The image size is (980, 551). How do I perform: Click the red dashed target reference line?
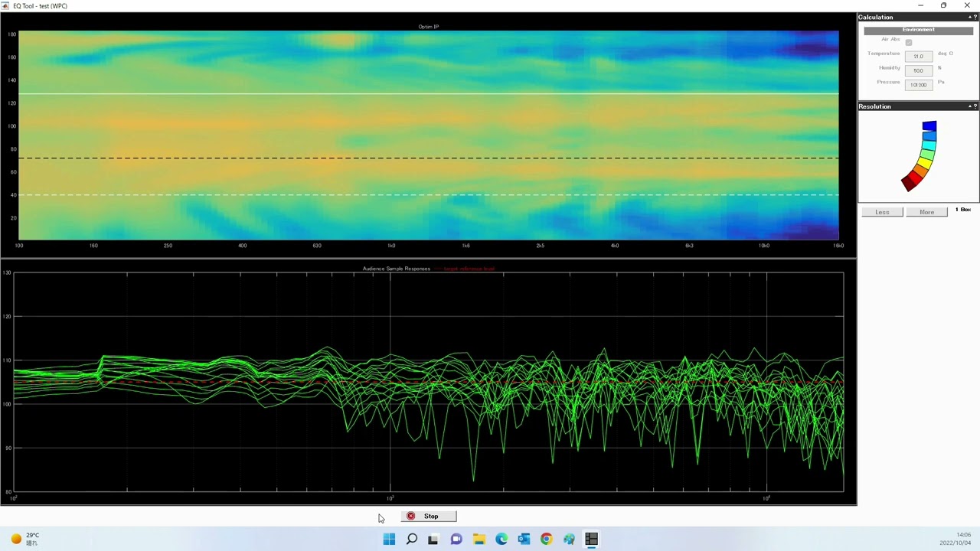tap(429, 381)
